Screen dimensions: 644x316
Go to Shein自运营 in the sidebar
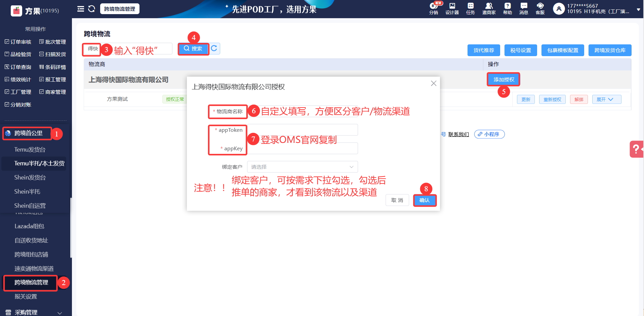point(30,206)
